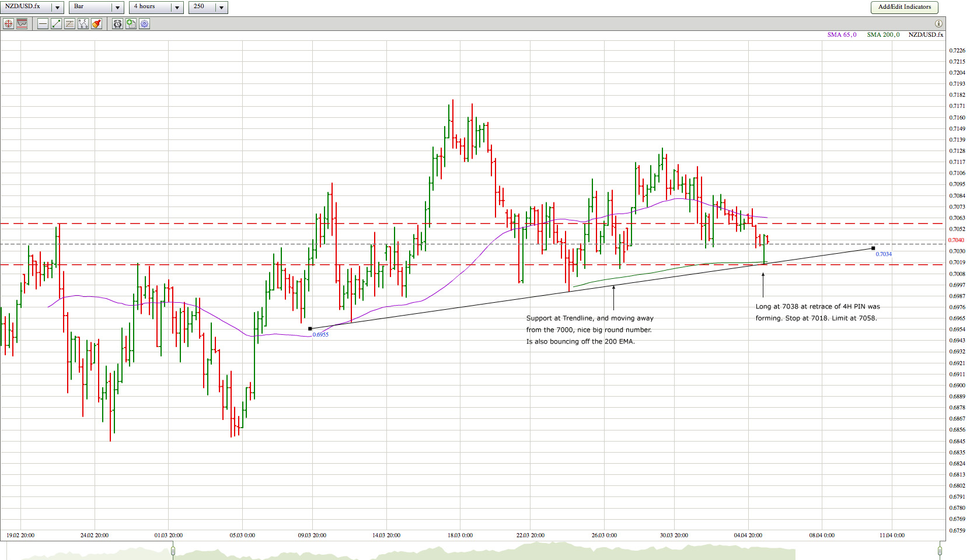Click the brush icon to clear drawings

coord(96,24)
